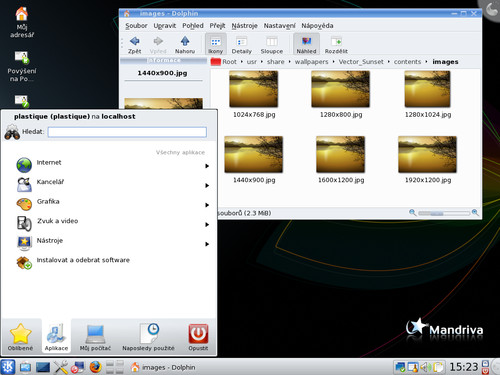Switch to Detaily view mode
Image resolution: width=500 pixels, height=375 pixels.
coord(241,45)
